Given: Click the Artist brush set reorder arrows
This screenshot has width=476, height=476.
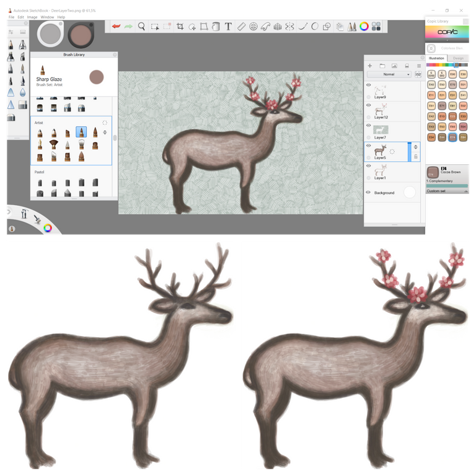Looking at the screenshot, I should click(x=105, y=133).
